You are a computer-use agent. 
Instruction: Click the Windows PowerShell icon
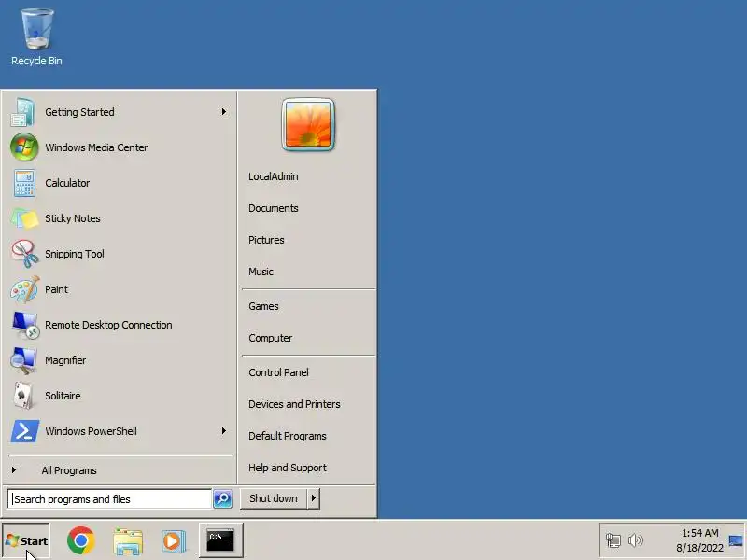point(24,431)
